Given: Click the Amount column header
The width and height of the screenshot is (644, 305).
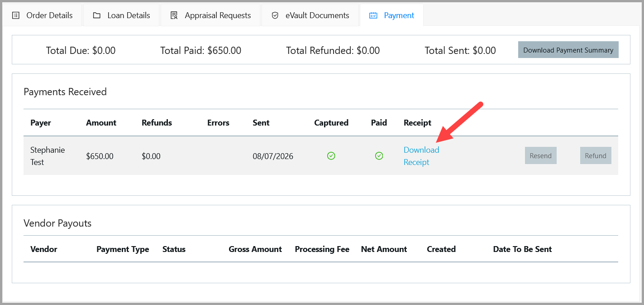Looking at the screenshot, I should [101, 123].
